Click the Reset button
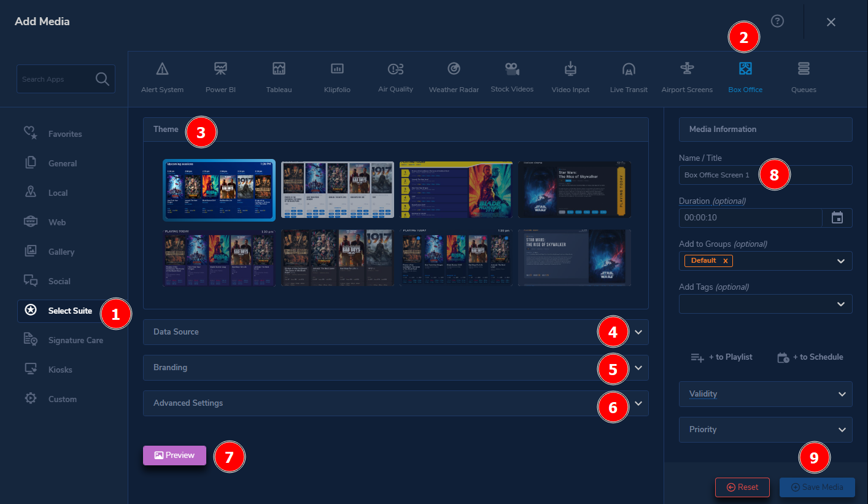 point(742,487)
